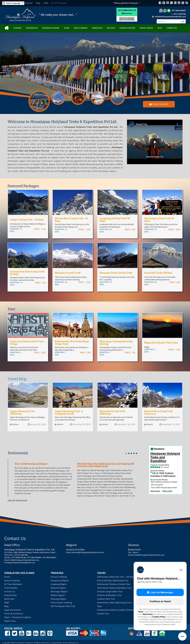Select the third testimonial pagination dot
The width and height of the screenshot is (190, 644).
[x=131, y=453]
